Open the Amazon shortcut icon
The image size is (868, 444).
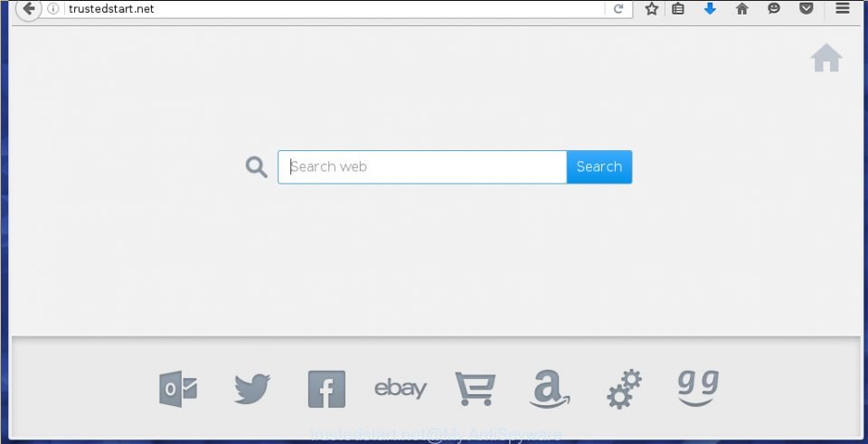pos(549,389)
